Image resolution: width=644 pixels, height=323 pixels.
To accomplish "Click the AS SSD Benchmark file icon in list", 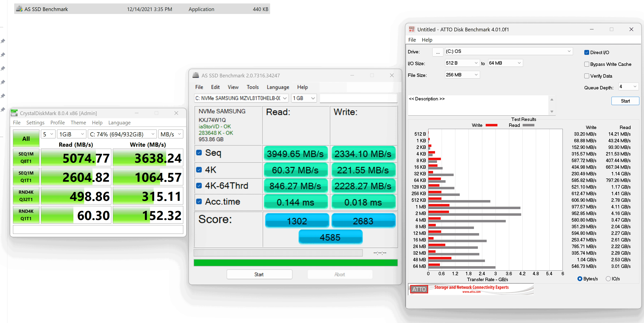I will coord(19,9).
